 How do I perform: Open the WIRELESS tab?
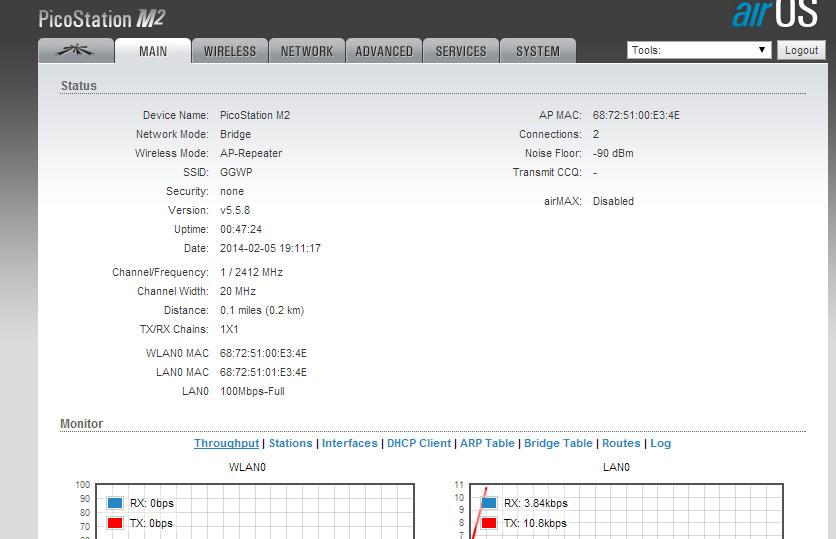pyautogui.click(x=230, y=51)
